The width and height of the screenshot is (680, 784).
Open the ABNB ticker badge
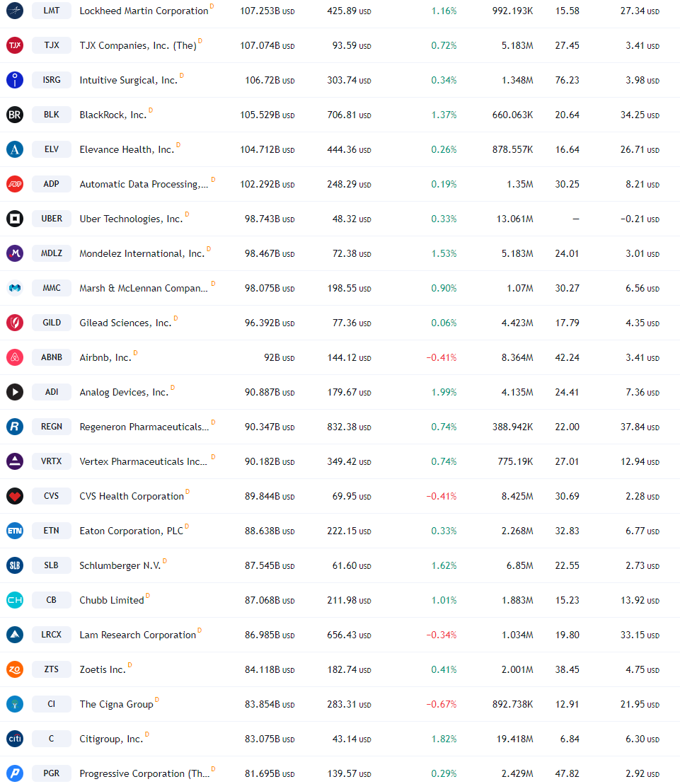52,357
